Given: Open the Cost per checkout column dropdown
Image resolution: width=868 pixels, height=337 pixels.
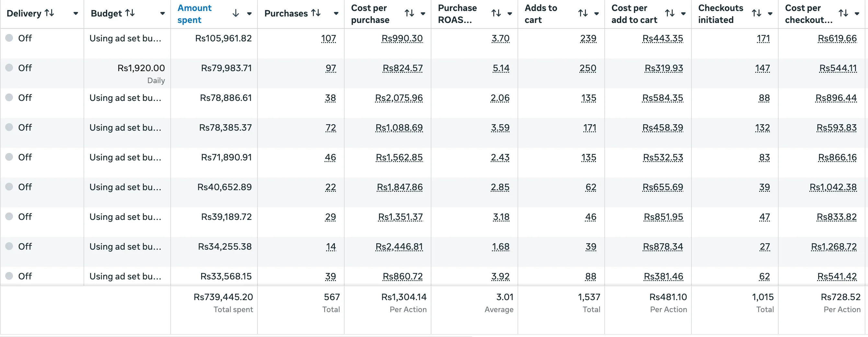Looking at the screenshot, I should pyautogui.click(x=857, y=14).
